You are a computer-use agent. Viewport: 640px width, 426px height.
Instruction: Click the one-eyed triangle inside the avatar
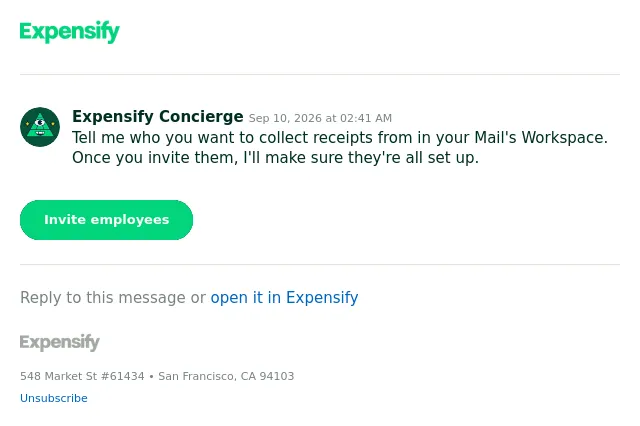pos(40,125)
